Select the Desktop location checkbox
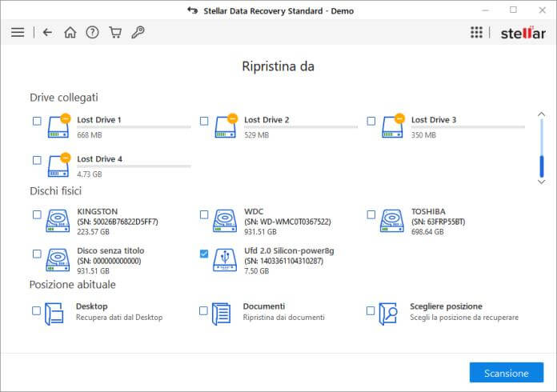Image resolution: width=557 pixels, height=392 pixels. [x=37, y=310]
